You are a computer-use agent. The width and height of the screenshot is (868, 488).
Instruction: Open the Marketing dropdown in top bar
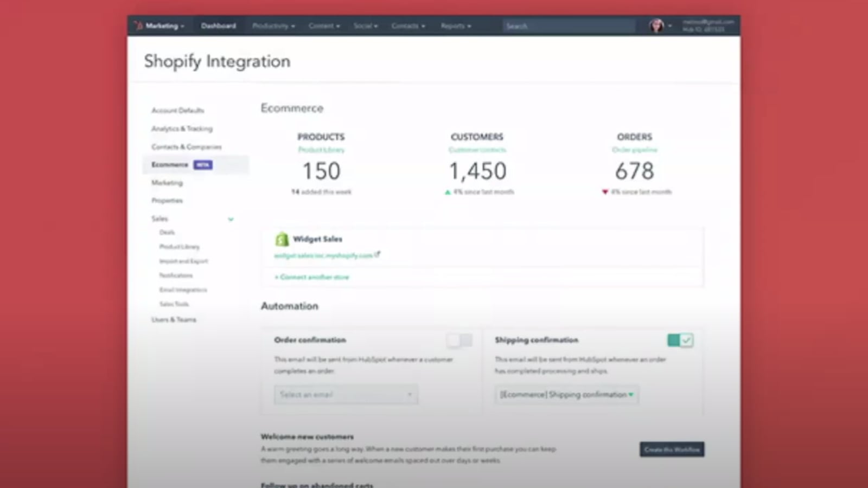[x=164, y=25]
